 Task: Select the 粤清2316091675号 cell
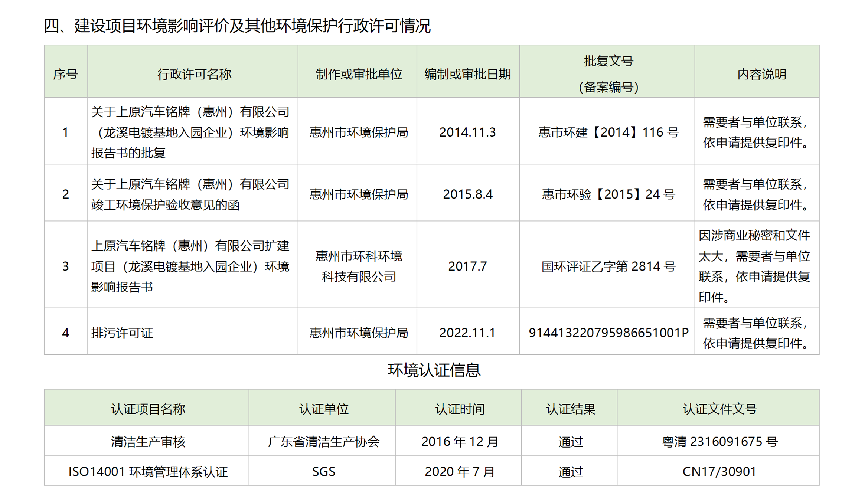pyautogui.click(x=718, y=441)
